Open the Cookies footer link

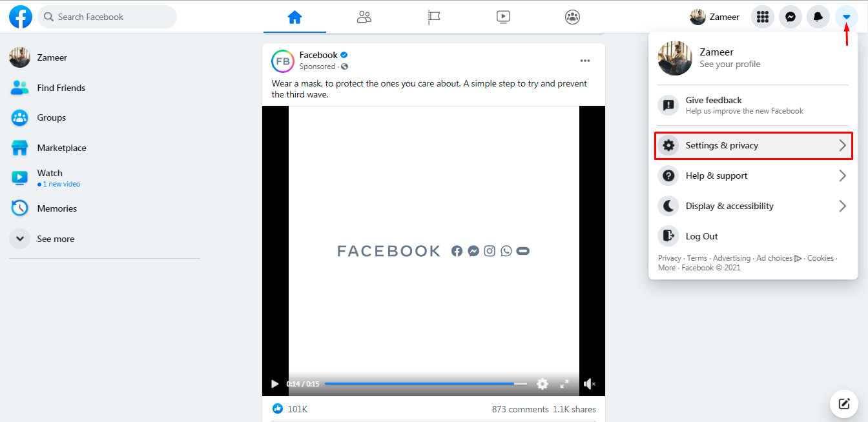click(x=820, y=258)
